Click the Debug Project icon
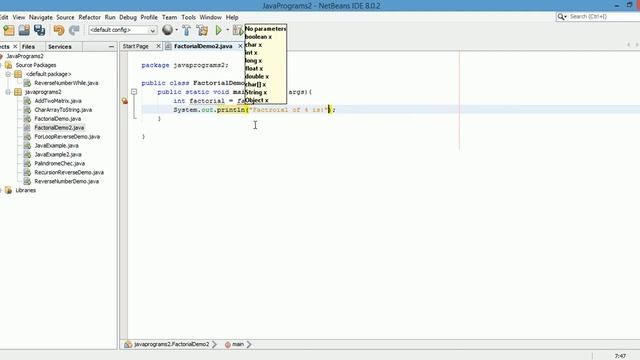The image size is (640, 360). (238, 30)
